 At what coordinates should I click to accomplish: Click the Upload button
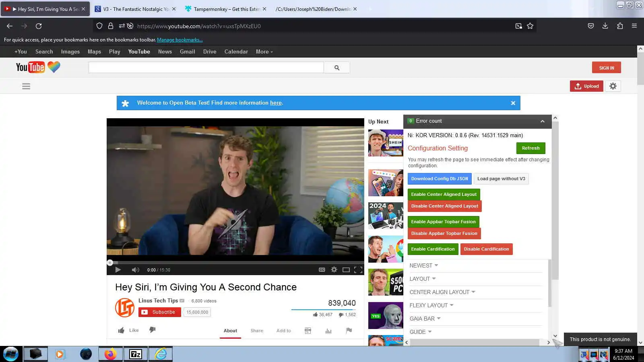click(x=586, y=86)
